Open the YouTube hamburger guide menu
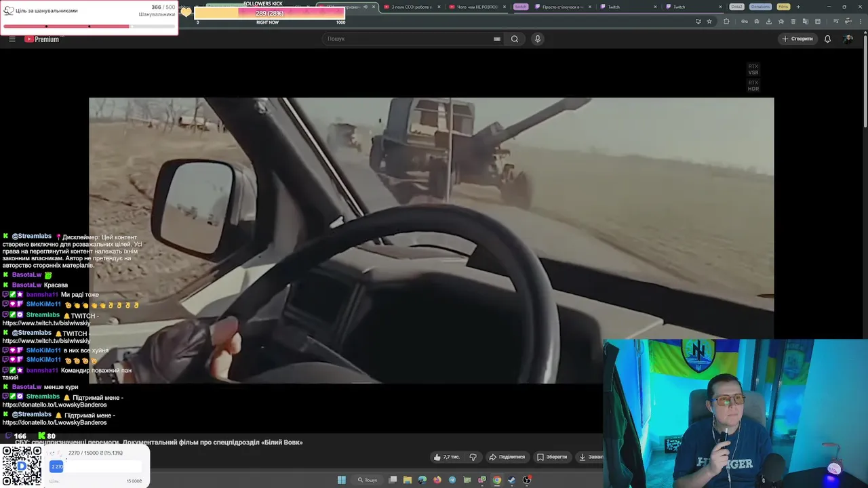Viewport: 868px width, 488px height. coord(12,39)
